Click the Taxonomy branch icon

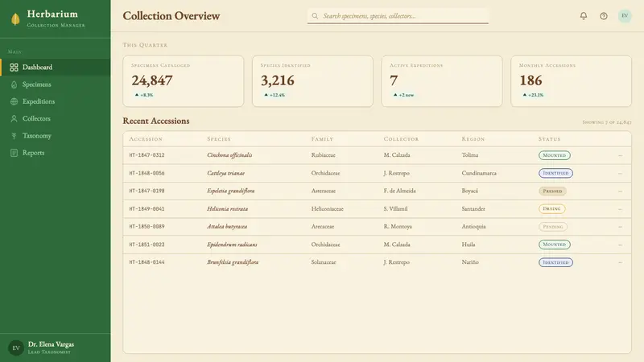pos(14,136)
